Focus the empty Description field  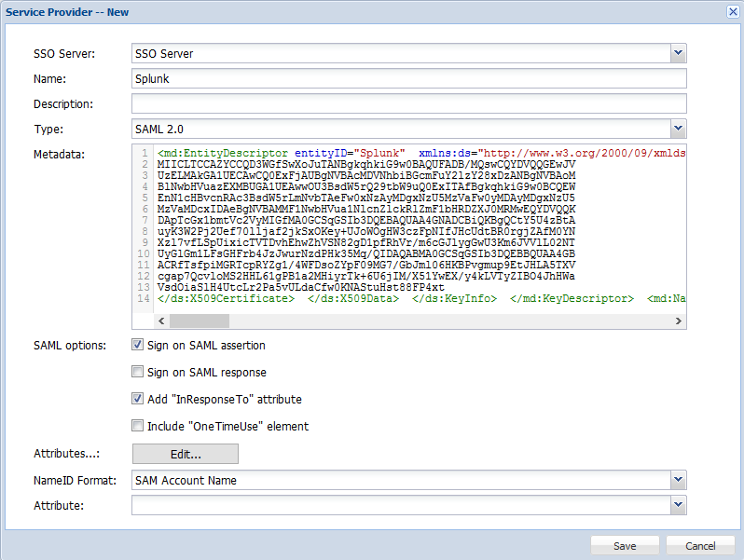coord(408,103)
